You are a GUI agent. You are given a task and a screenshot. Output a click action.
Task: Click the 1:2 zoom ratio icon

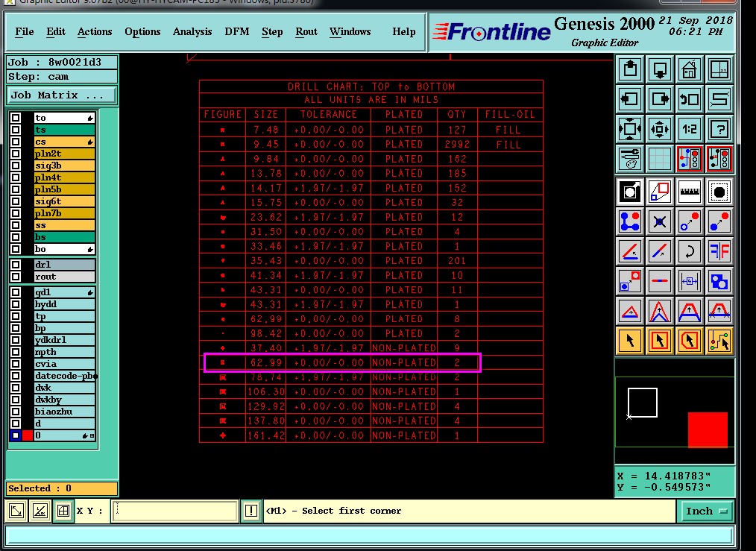[x=690, y=129]
